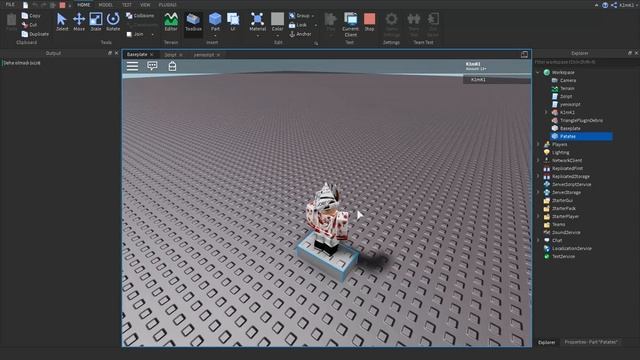Activate the Move tool
The height and width of the screenshot is (360, 640).
click(79, 22)
